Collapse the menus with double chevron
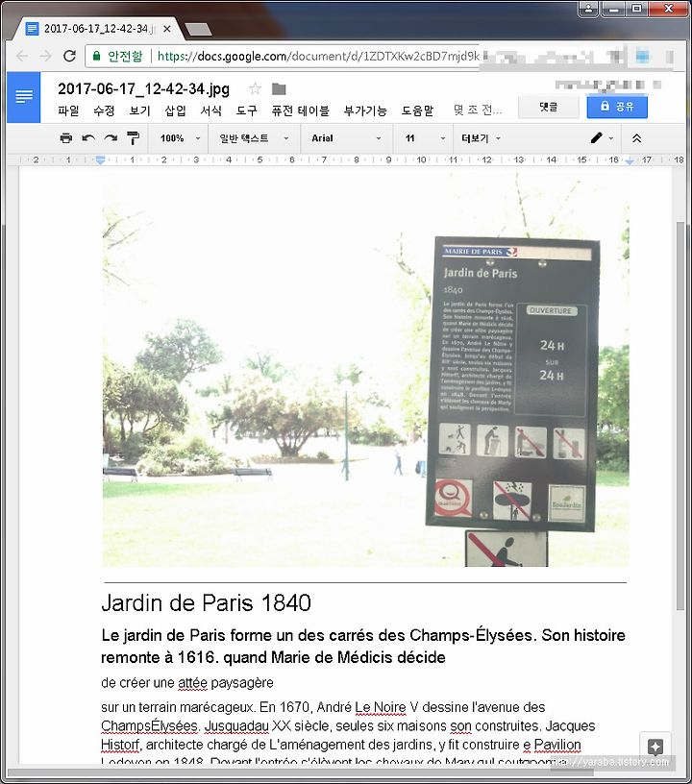 tap(636, 138)
